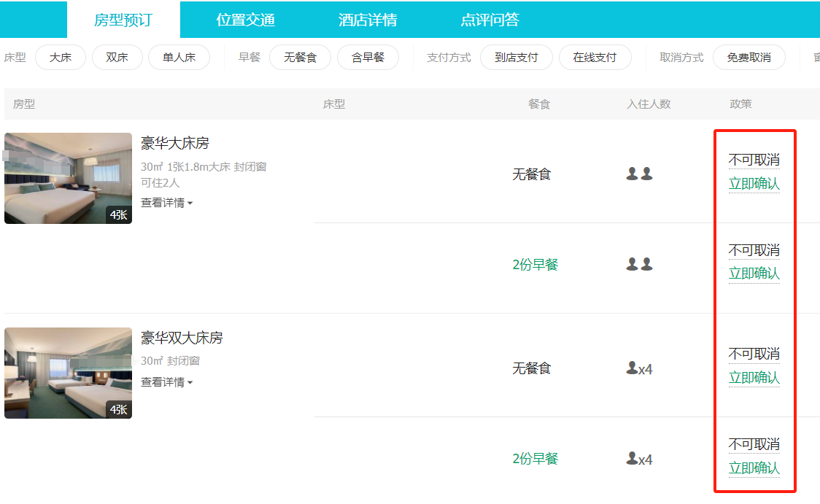
Task: Click x4 guest icon in 豪华双大床房 2份早餐 row
Action: coord(639,459)
